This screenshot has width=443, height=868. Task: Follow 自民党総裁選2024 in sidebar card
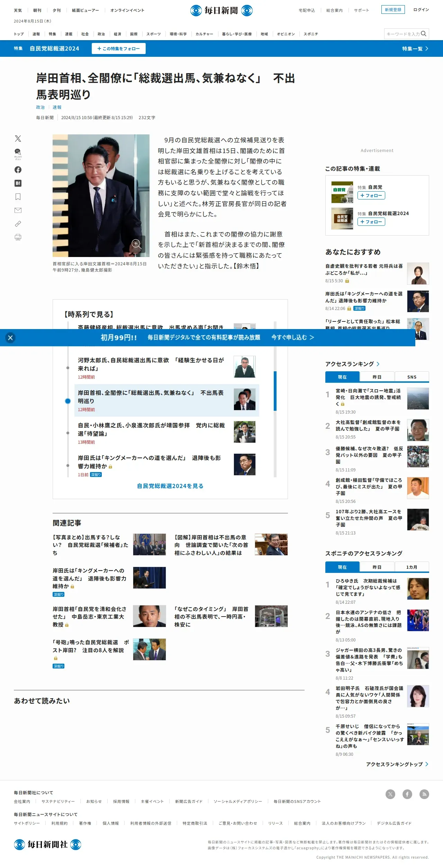click(371, 222)
